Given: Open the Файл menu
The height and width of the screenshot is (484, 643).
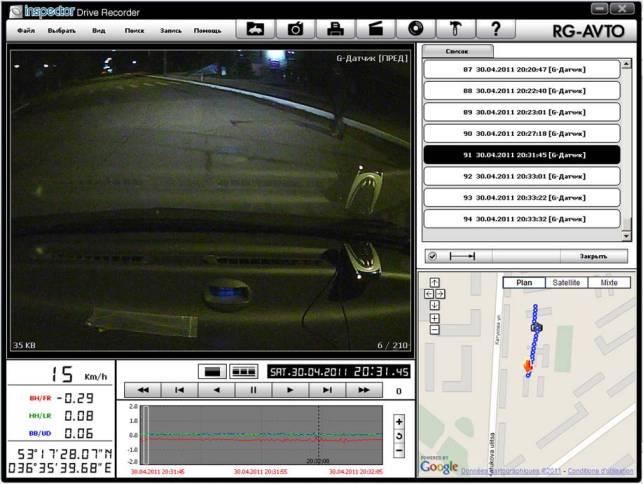Looking at the screenshot, I should (25, 31).
